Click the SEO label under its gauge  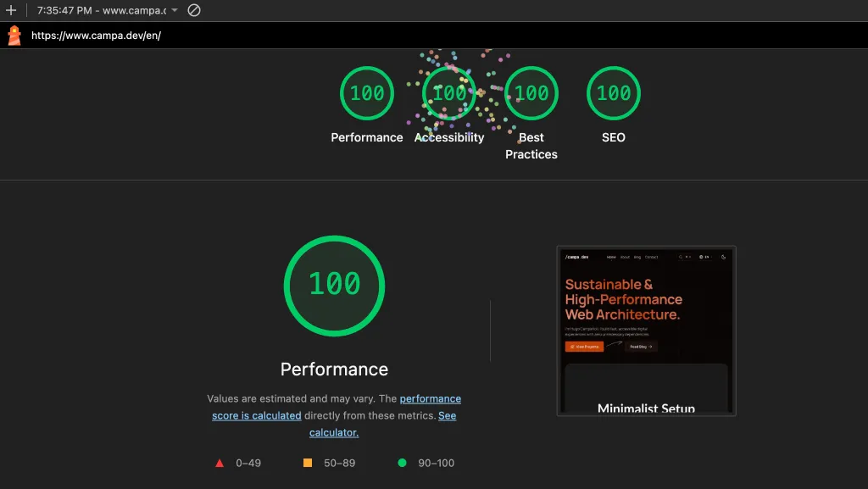pyautogui.click(x=613, y=137)
